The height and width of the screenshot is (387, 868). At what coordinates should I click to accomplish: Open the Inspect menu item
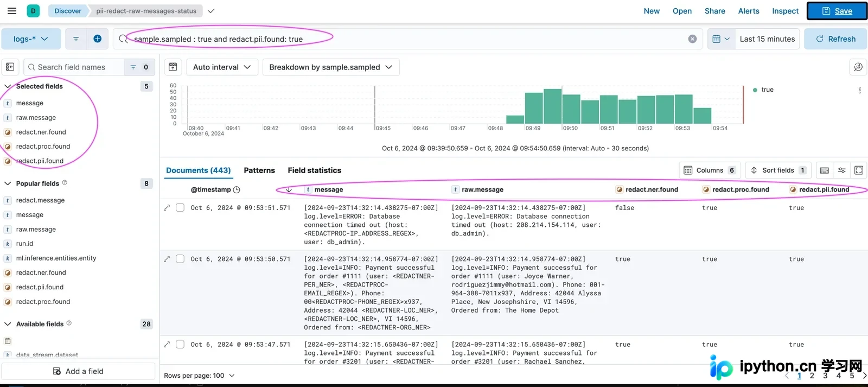click(785, 11)
